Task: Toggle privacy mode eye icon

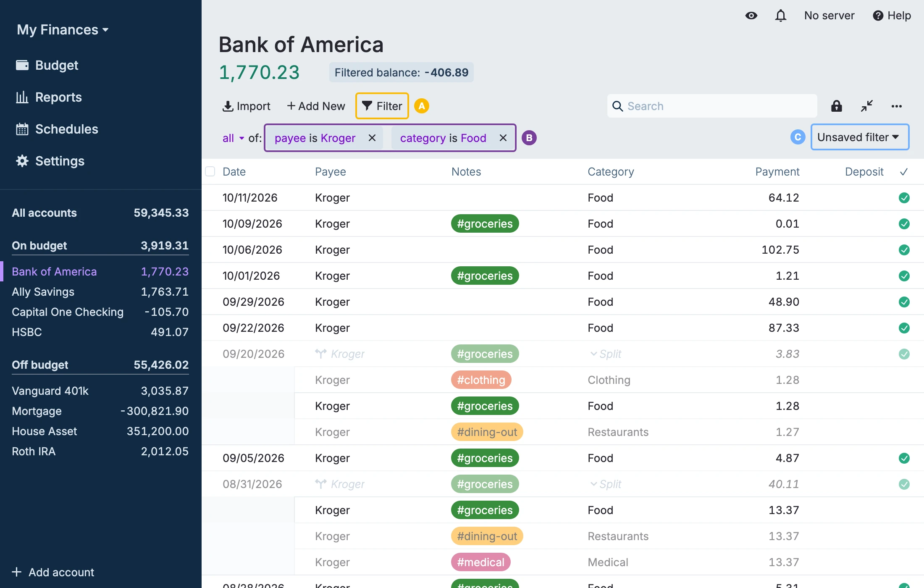Action: (751, 16)
